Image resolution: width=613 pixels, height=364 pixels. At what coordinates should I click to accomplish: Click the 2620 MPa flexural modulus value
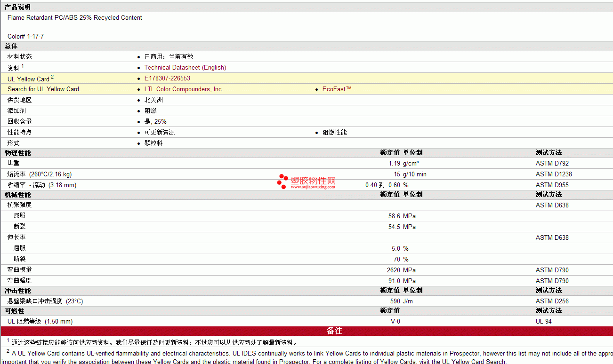(401, 270)
